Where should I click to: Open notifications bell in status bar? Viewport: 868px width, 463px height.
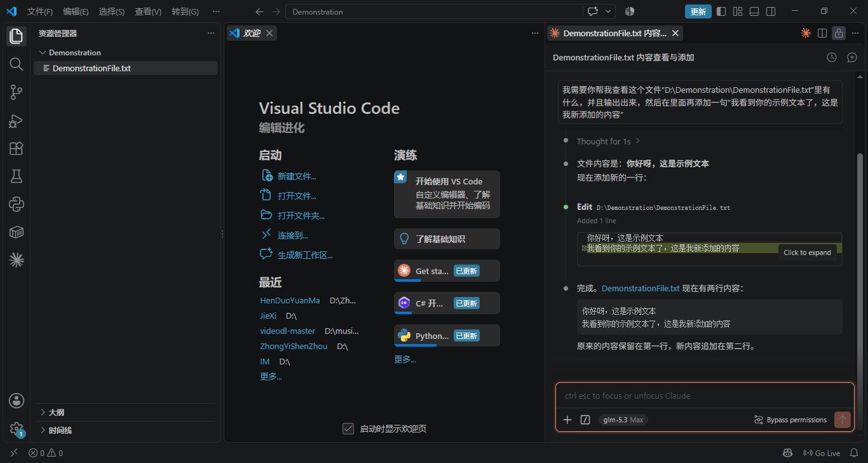tap(854, 453)
